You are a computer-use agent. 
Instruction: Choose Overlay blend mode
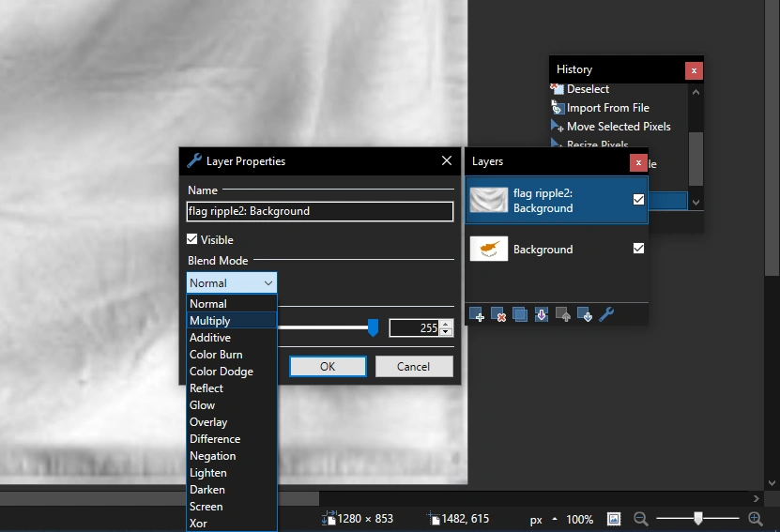click(232, 422)
